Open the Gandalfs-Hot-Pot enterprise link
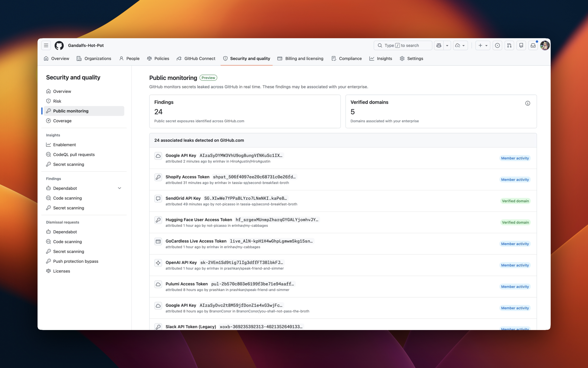 pos(86,46)
